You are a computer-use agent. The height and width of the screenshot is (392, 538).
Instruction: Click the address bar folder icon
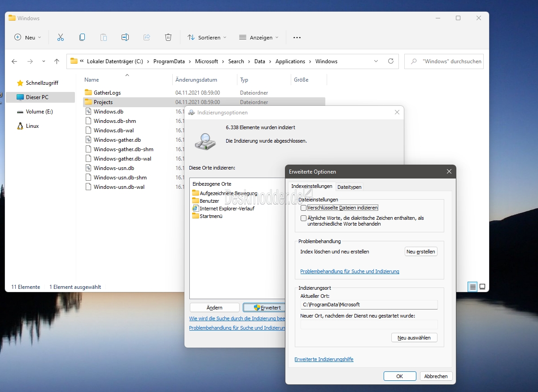click(x=74, y=61)
